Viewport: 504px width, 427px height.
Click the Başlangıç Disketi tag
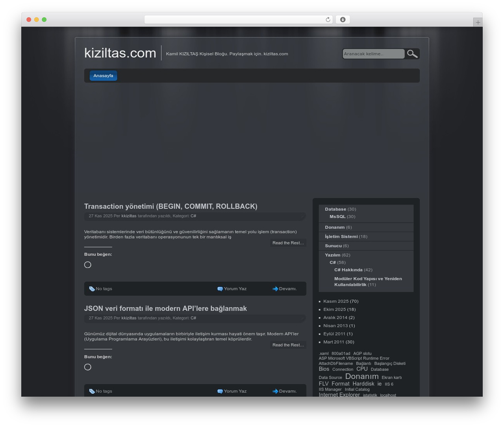(390, 364)
